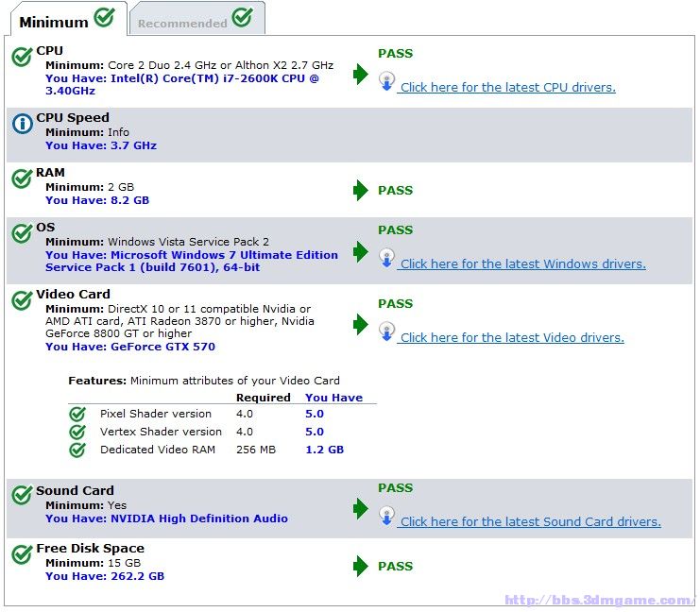This screenshot has width=700, height=612.
Task: Click the green check icon on Minimum tab
Action: [x=105, y=18]
